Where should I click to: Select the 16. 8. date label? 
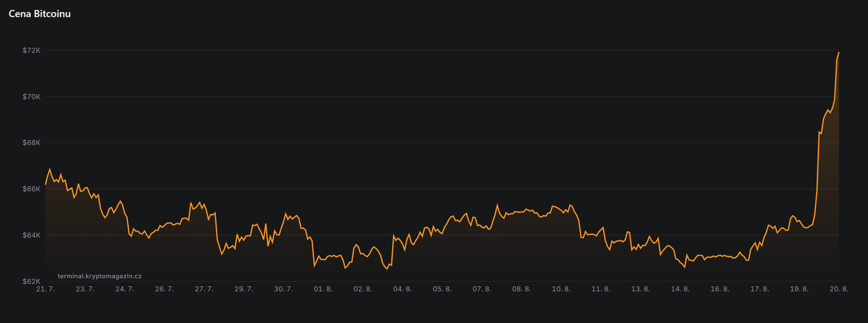(720, 289)
